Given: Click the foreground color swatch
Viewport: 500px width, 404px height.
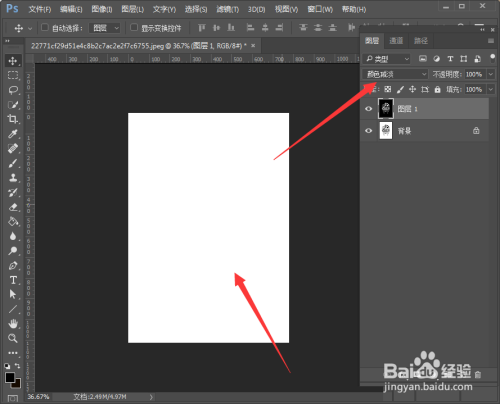Looking at the screenshot, I should point(10,378).
